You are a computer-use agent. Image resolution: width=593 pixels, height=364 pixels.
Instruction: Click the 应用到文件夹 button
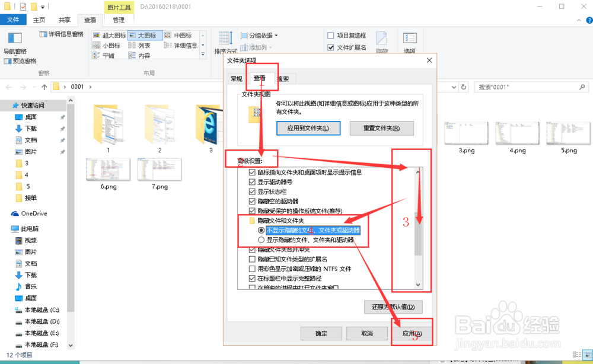click(x=308, y=128)
